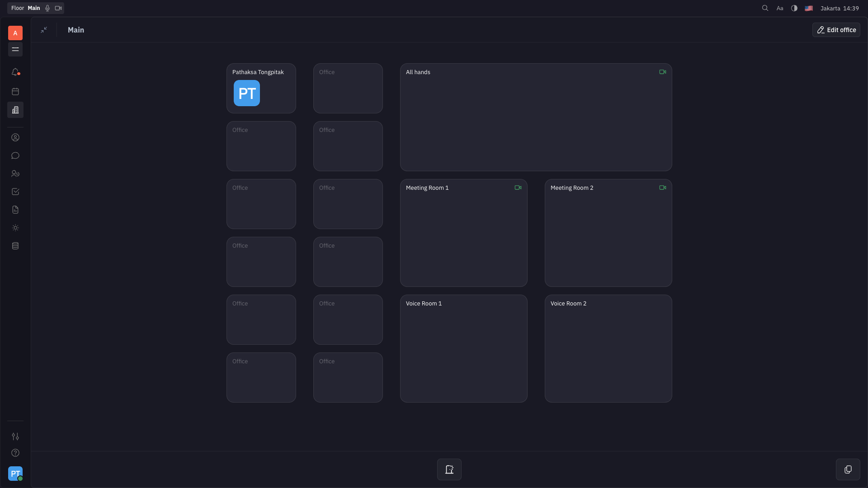Click the office building sidebar icon
Viewport: 868px width, 488px height.
tap(15, 110)
